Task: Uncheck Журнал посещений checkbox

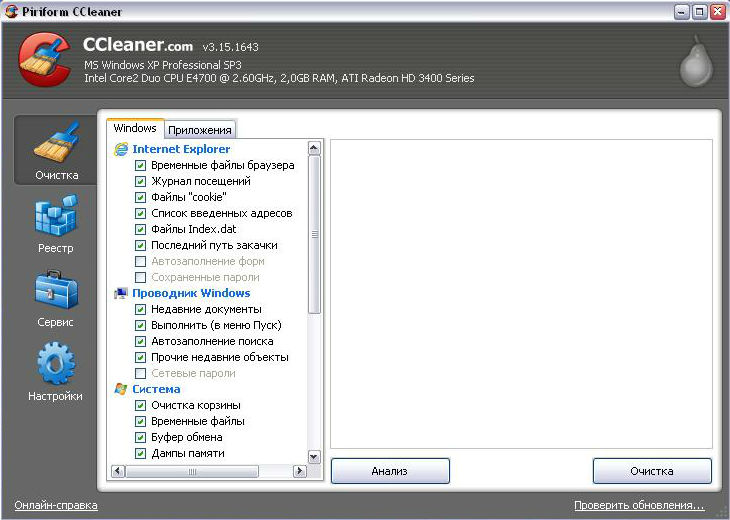Action: pos(140,181)
